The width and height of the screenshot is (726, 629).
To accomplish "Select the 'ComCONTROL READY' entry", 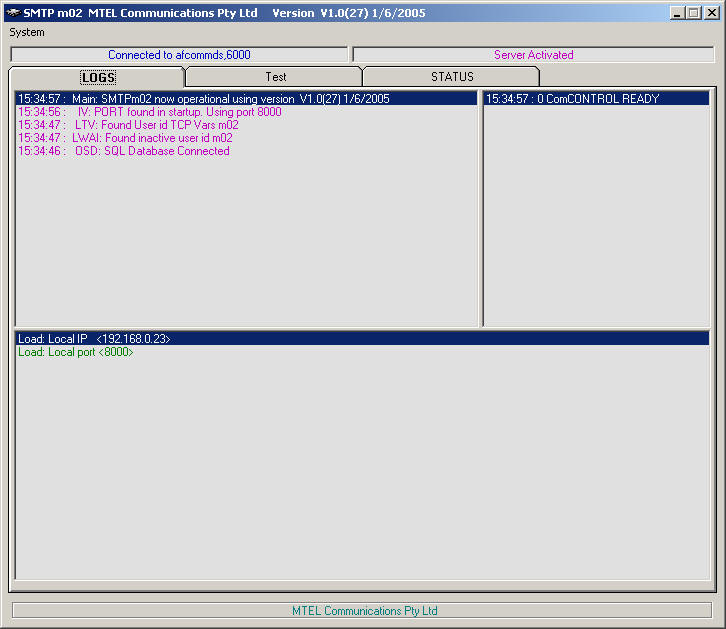I will tap(573, 99).
